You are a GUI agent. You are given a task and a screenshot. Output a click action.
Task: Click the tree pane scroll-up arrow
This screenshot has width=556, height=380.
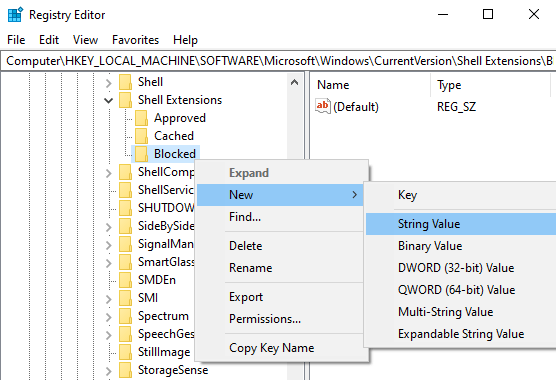click(x=294, y=83)
